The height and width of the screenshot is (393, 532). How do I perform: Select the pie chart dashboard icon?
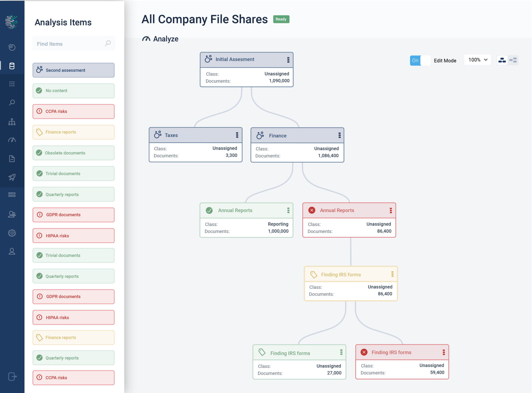pyautogui.click(x=12, y=48)
